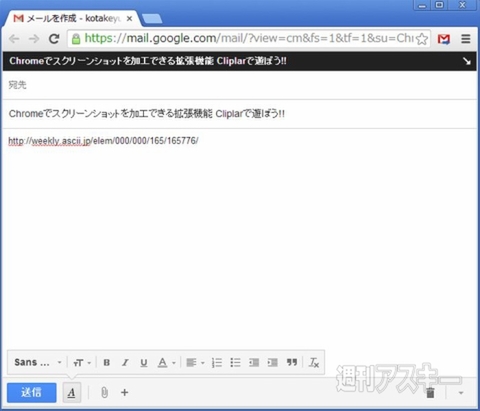The image size is (480, 411).
Task: Open the Sans font family dropdown
Action: click(38, 362)
